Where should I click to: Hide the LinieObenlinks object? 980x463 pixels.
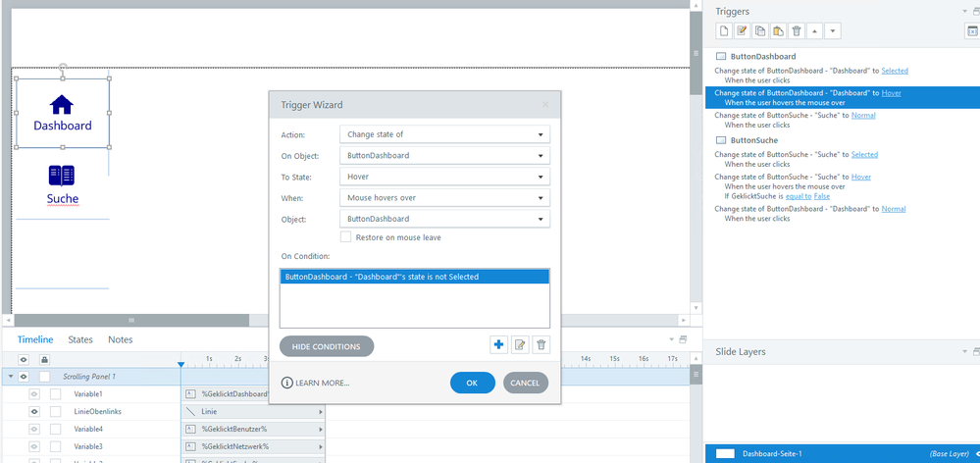34,412
